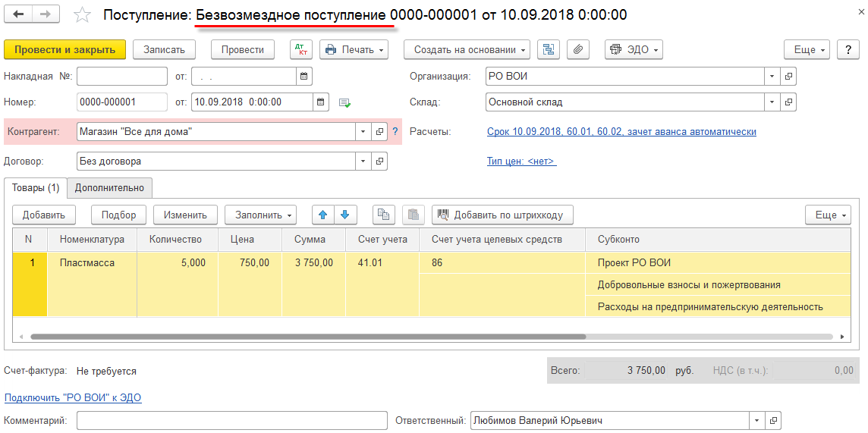
Task: Click Добавить по штрихкоду button
Action: [x=502, y=215]
